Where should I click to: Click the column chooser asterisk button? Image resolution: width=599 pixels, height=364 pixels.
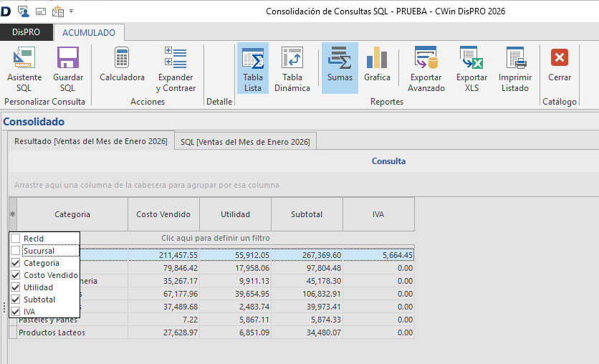click(x=12, y=214)
